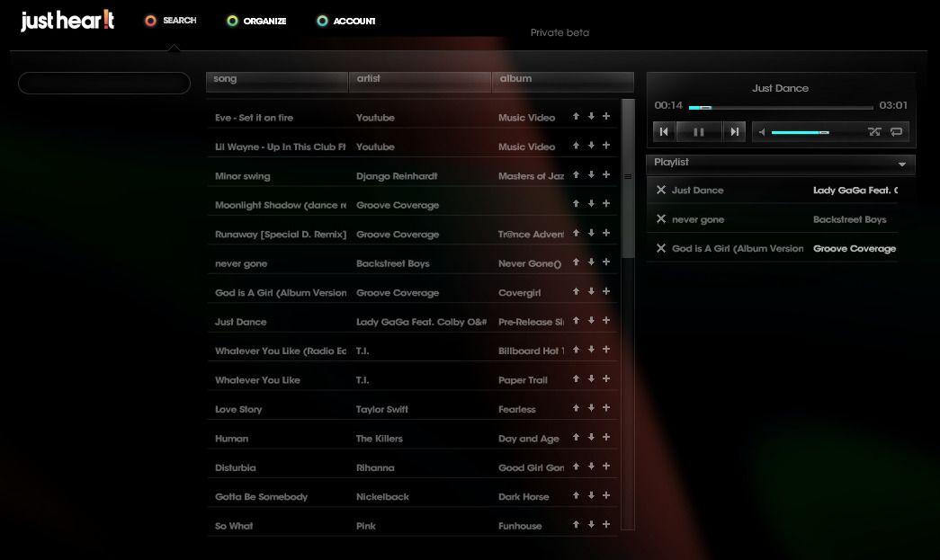This screenshot has height=560, width=940.
Task: Click up arrow on So What row
Action: [x=576, y=525]
